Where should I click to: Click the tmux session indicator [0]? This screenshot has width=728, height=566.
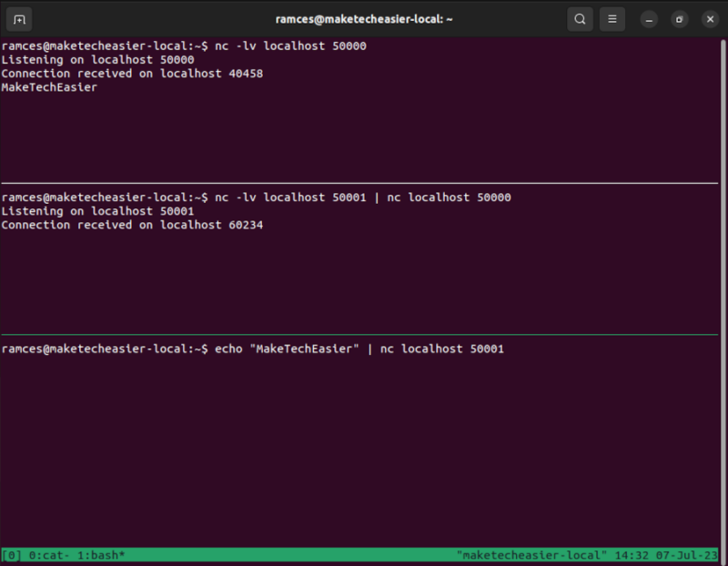click(x=13, y=555)
